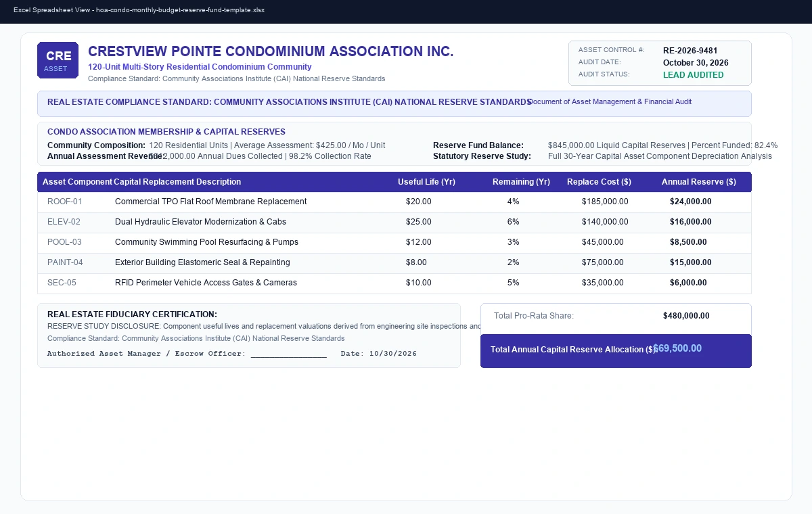Click the Document of Asset Management note

coord(610,101)
